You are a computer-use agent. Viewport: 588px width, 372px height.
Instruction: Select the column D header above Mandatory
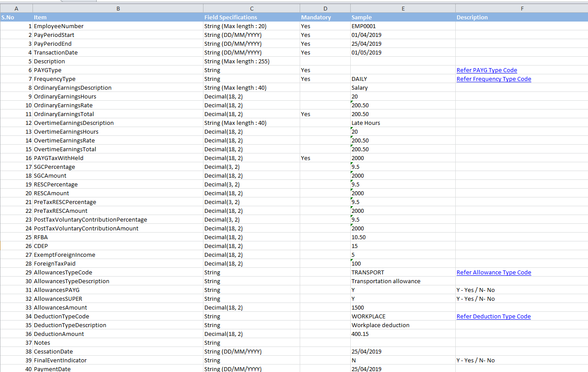coord(325,8)
